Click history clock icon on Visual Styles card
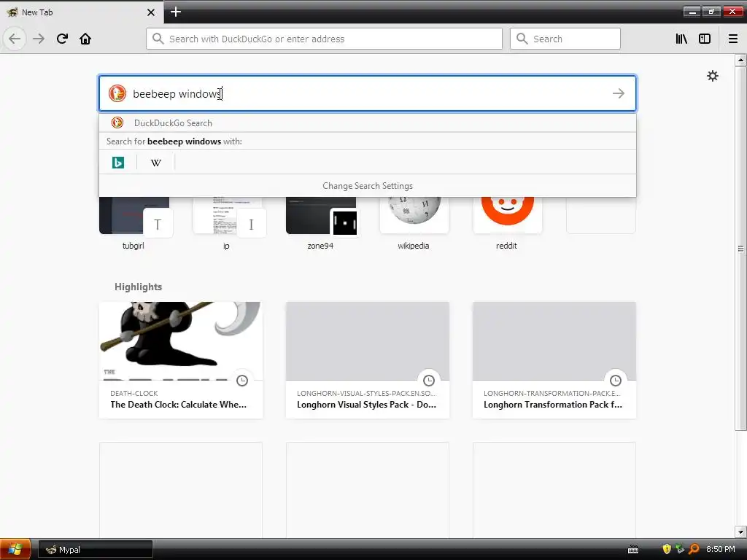Screen dimensions: 747x560 pyautogui.click(x=429, y=380)
